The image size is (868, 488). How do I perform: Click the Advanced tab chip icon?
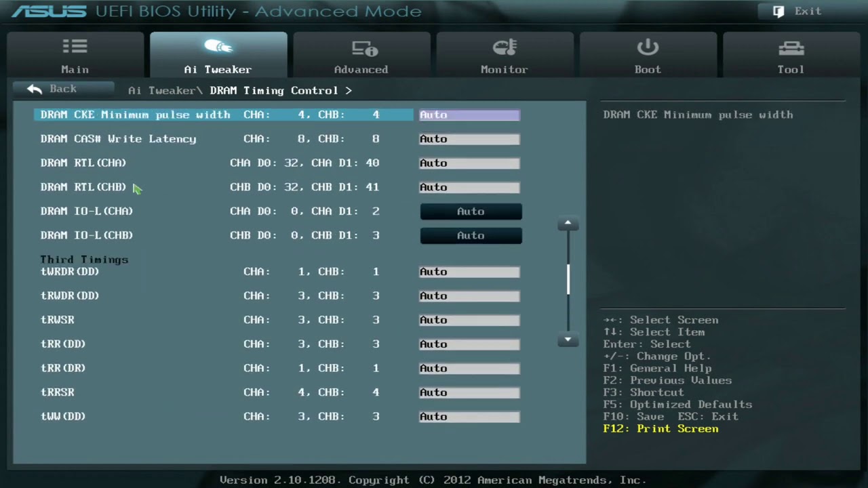click(x=364, y=48)
